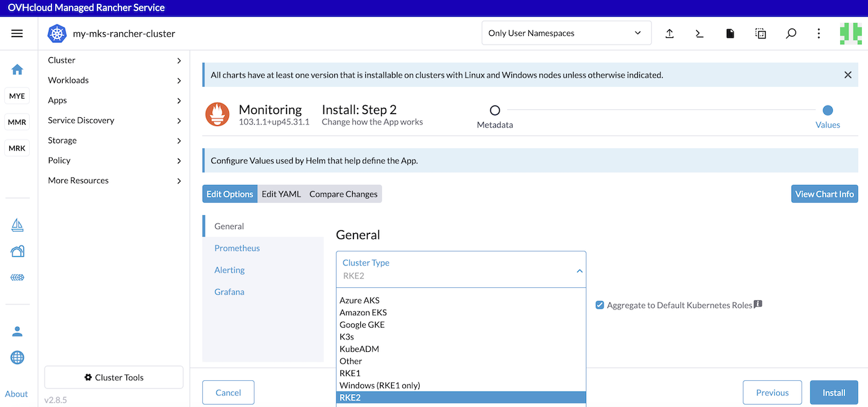Open the hamburger navigation menu
This screenshot has width=868, height=407.
17,33
